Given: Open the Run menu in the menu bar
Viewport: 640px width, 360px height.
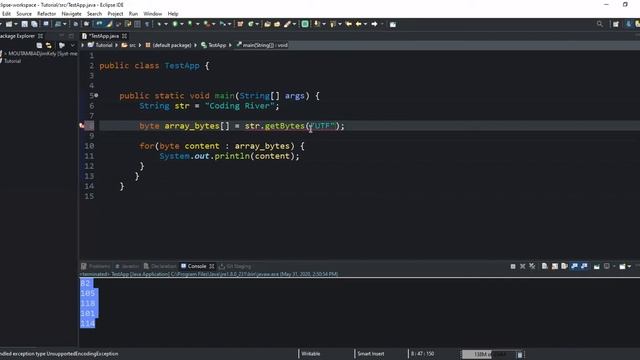Looking at the screenshot, I should [133, 14].
